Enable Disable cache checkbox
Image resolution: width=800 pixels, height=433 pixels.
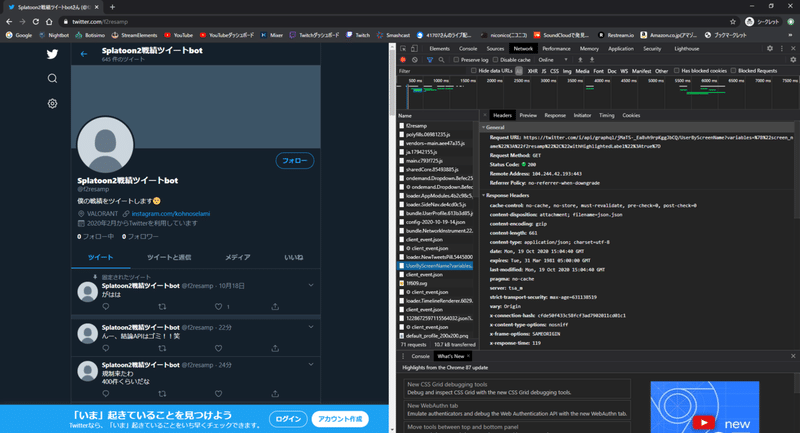pyautogui.click(x=495, y=60)
